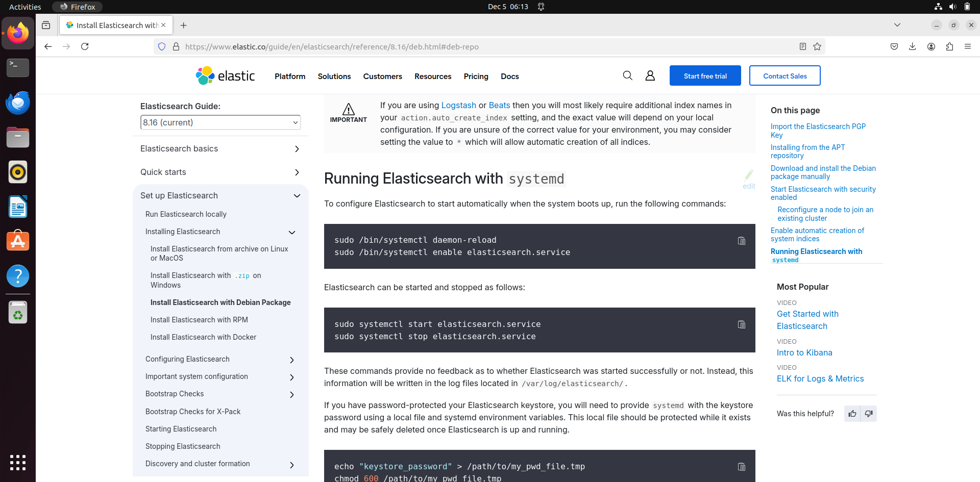Jump to Installing from the APT repository
The width and height of the screenshot is (980, 482).
click(x=808, y=151)
